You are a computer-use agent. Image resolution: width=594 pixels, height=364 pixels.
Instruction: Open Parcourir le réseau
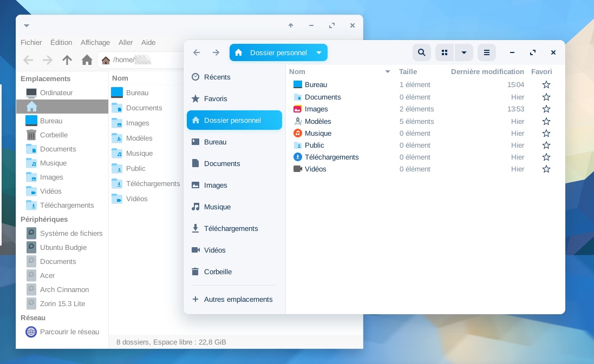(x=69, y=332)
